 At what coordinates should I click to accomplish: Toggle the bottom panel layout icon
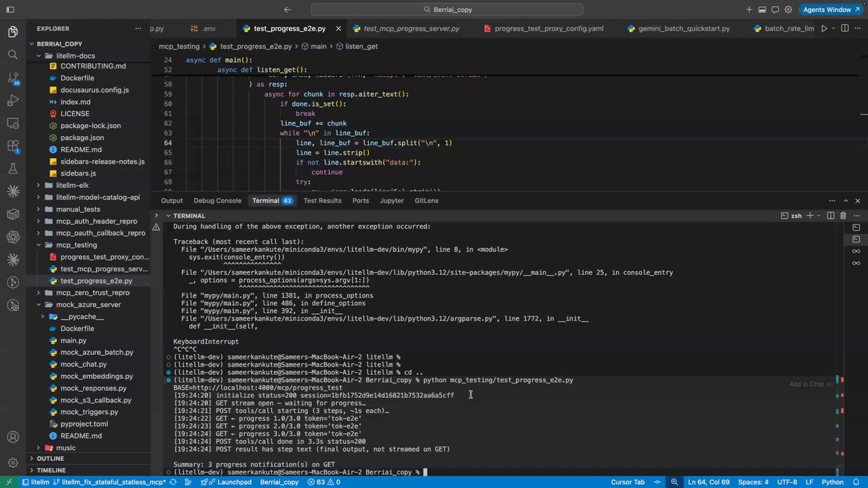(762, 9)
